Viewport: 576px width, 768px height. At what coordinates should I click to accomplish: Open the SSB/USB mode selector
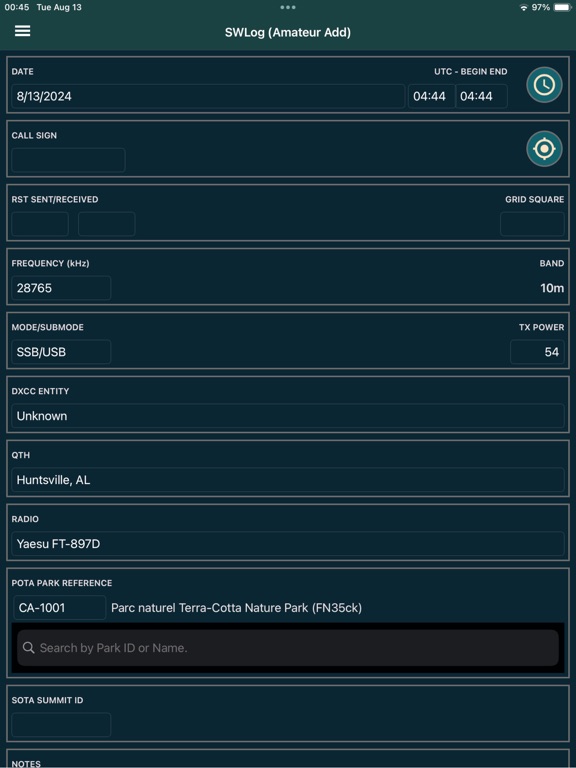[61, 352]
